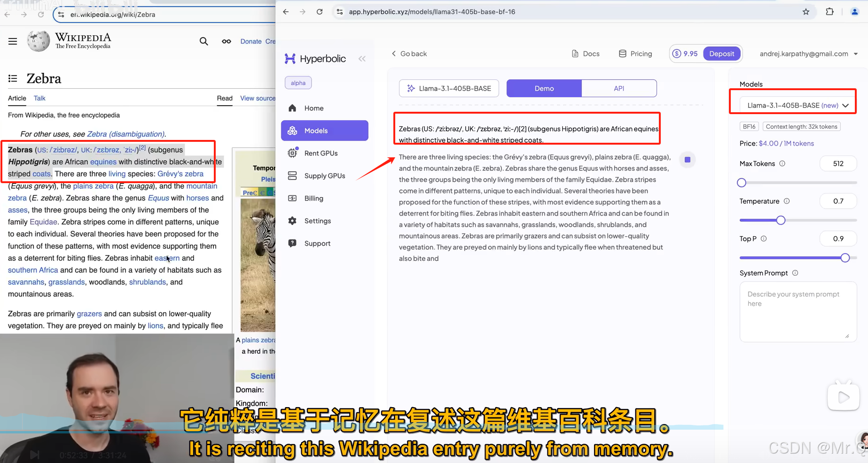Screen dimensions: 868x463
Task: Click alpha badge in sidebar
Action: coord(298,83)
